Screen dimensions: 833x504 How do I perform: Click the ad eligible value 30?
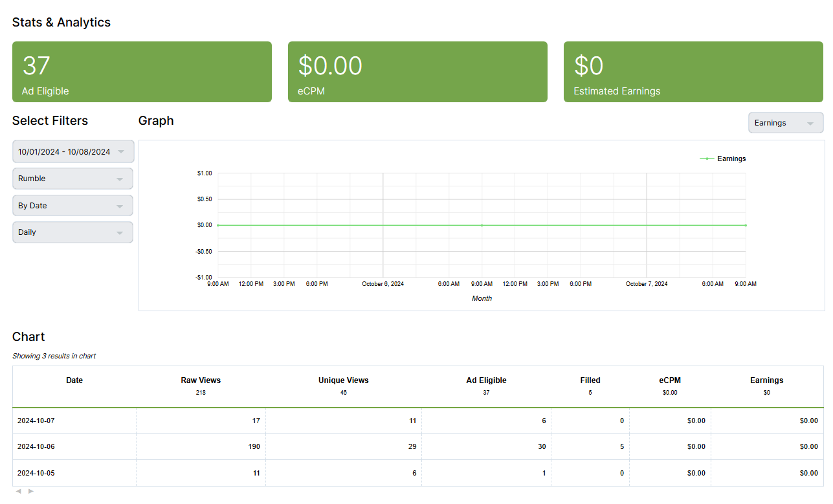[542, 446]
